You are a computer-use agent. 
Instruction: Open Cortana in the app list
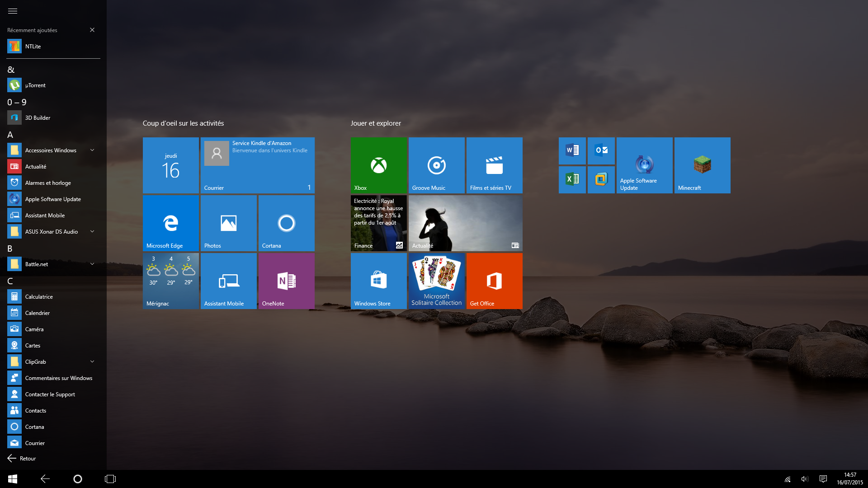point(53,427)
